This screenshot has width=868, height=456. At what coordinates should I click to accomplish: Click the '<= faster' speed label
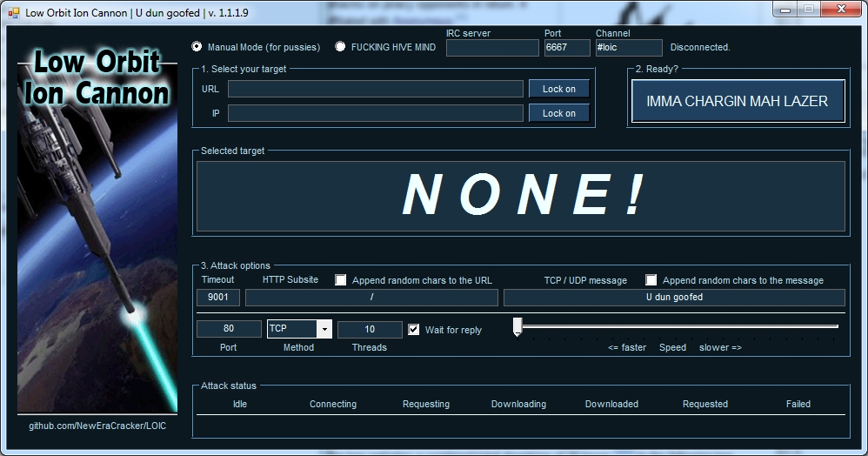coord(626,347)
